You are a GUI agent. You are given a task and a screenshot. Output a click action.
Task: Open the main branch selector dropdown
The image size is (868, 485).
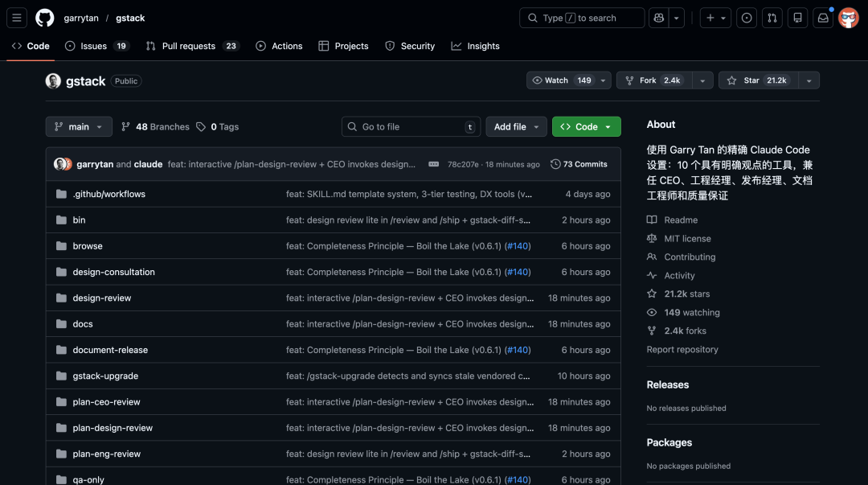[x=78, y=126]
